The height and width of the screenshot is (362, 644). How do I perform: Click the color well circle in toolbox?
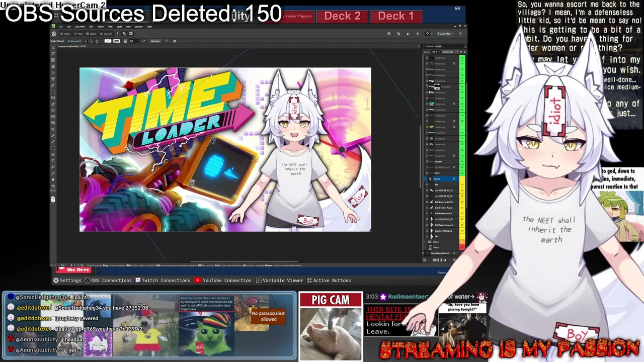point(53,200)
